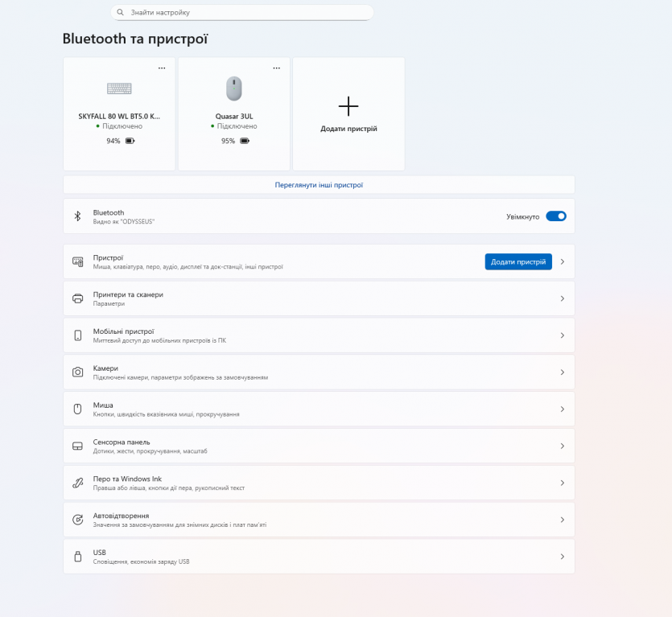Viewport: 672px width, 617px height.
Task: Expand the Миша settings chevron
Action: [x=563, y=409]
